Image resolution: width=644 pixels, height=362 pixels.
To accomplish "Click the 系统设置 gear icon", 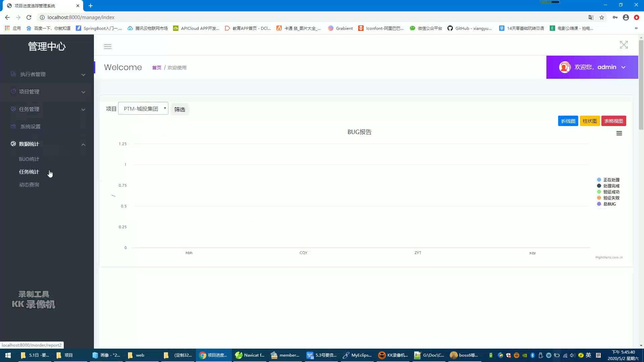I will pyautogui.click(x=13, y=126).
